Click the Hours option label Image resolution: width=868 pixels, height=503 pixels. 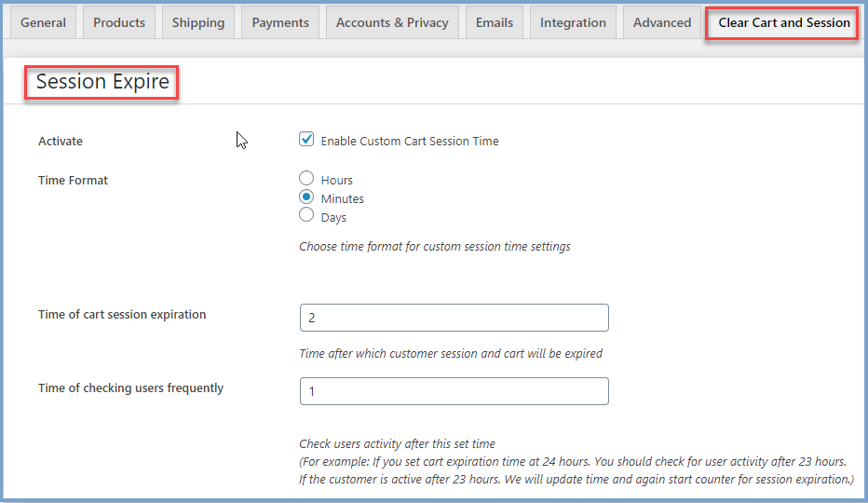(336, 180)
